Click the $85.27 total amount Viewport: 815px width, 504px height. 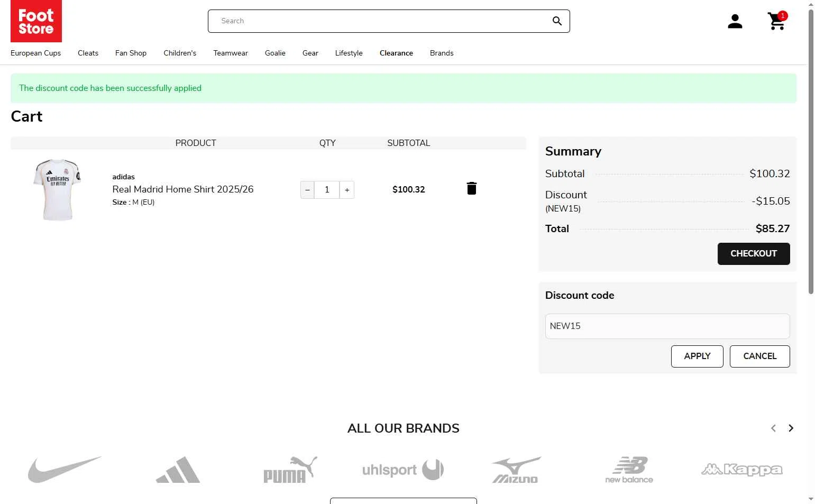tap(773, 228)
